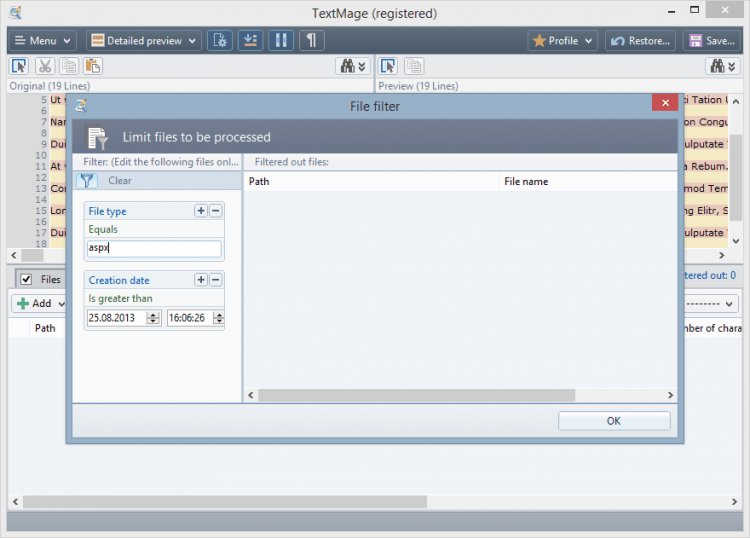Click the main window bottom scrollbar
Viewport: 750px width, 538px height.
[x=225, y=502]
